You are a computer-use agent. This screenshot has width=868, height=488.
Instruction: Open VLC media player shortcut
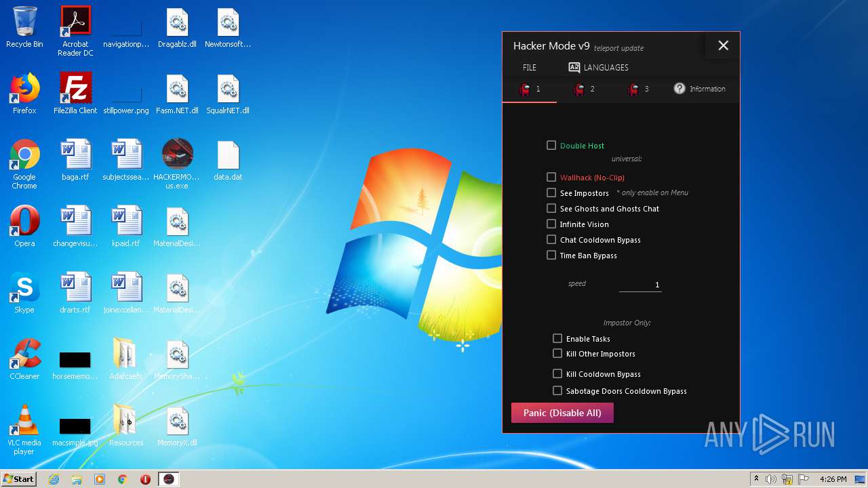(24, 430)
